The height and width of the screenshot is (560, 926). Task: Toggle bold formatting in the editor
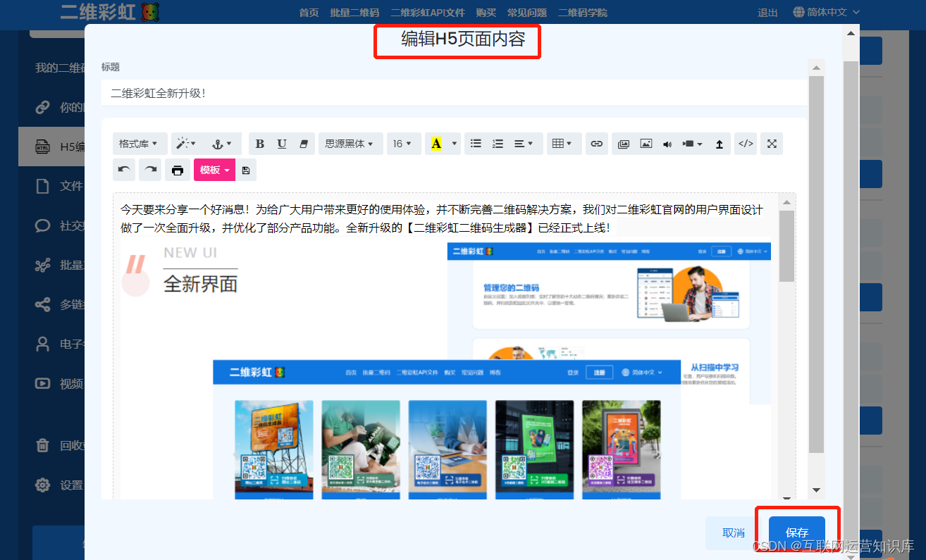click(260, 144)
